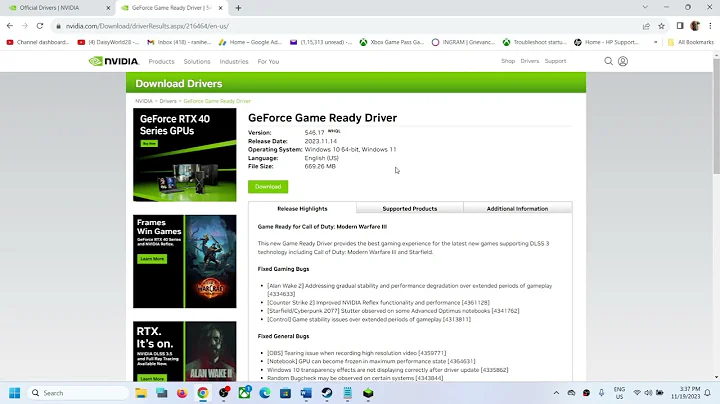The height and width of the screenshot is (404, 720).
Task: Open the Additional Information tab
Action: (518, 208)
